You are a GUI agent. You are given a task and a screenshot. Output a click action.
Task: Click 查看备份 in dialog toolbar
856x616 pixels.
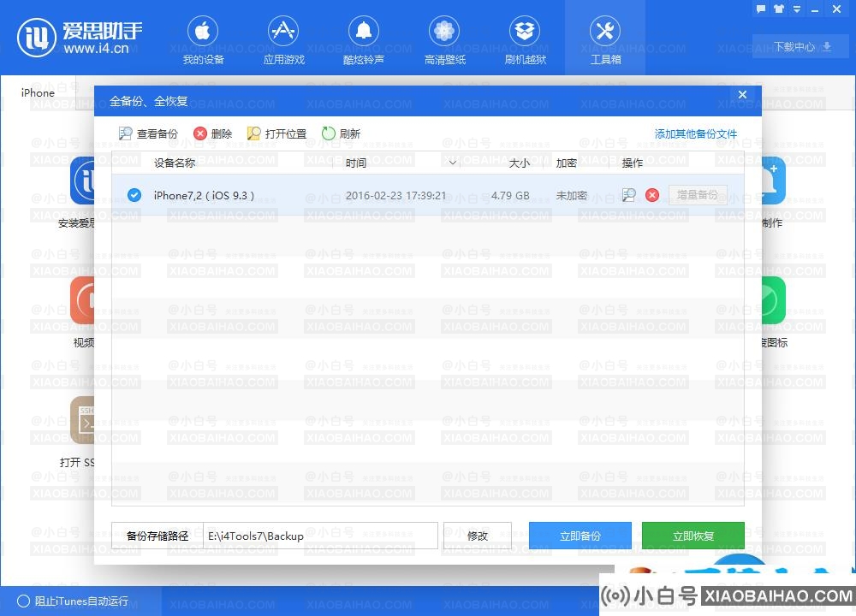pos(148,133)
